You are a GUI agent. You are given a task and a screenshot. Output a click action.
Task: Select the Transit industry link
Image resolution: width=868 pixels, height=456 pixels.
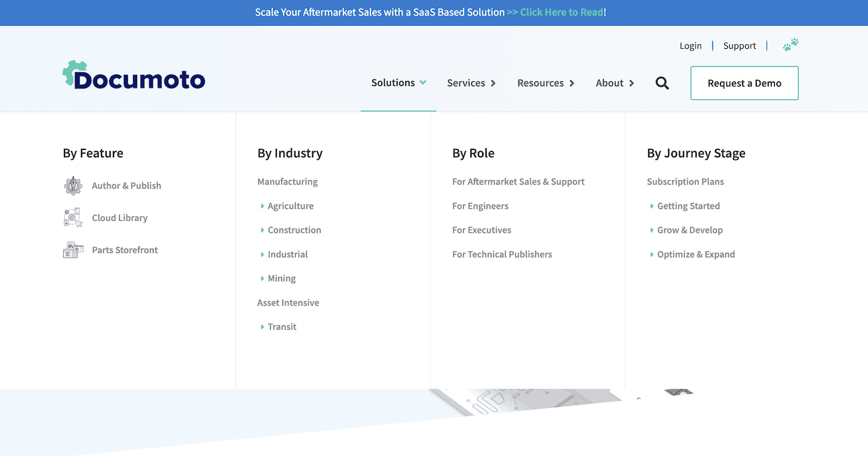pos(282,327)
